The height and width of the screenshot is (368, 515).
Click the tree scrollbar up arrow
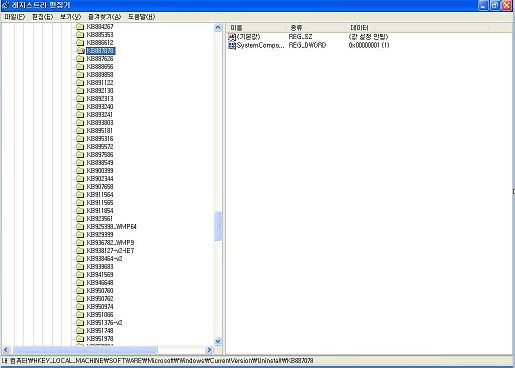pos(218,28)
